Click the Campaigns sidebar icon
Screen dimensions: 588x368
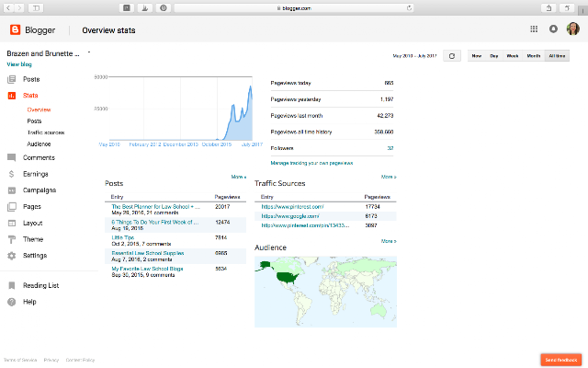click(12, 190)
